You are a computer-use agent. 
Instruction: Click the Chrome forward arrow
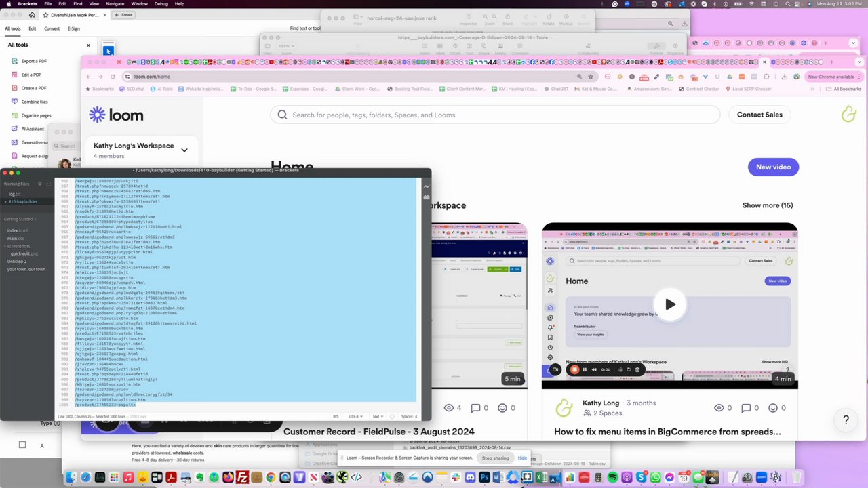coord(100,77)
